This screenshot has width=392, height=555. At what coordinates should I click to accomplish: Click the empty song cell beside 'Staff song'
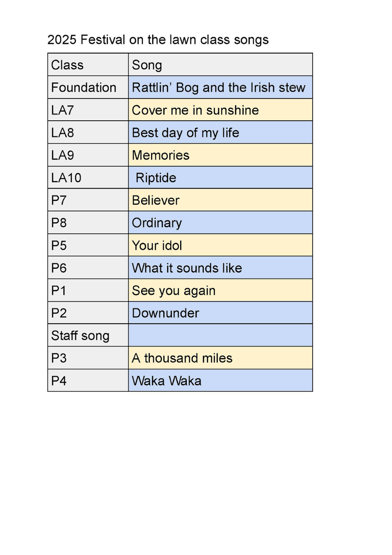(220, 335)
